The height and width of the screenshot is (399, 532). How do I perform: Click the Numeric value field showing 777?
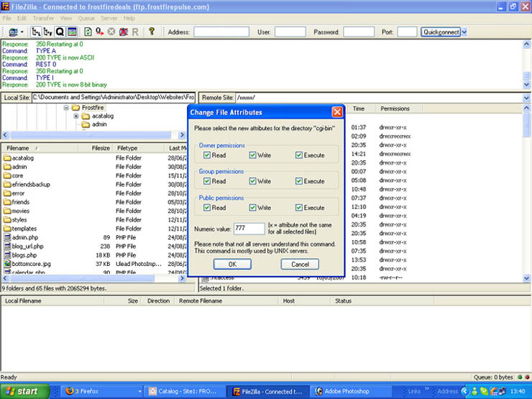click(249, 229)
